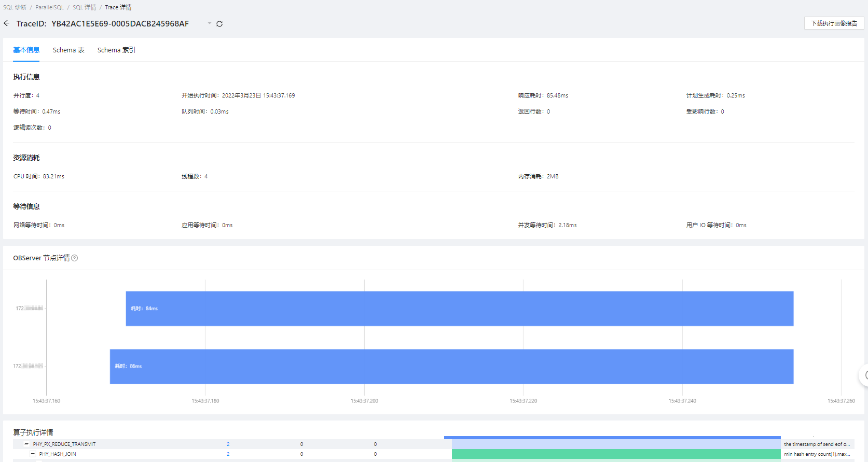Click the 15:43:37.200 axis label

click(x=364, y=401)
